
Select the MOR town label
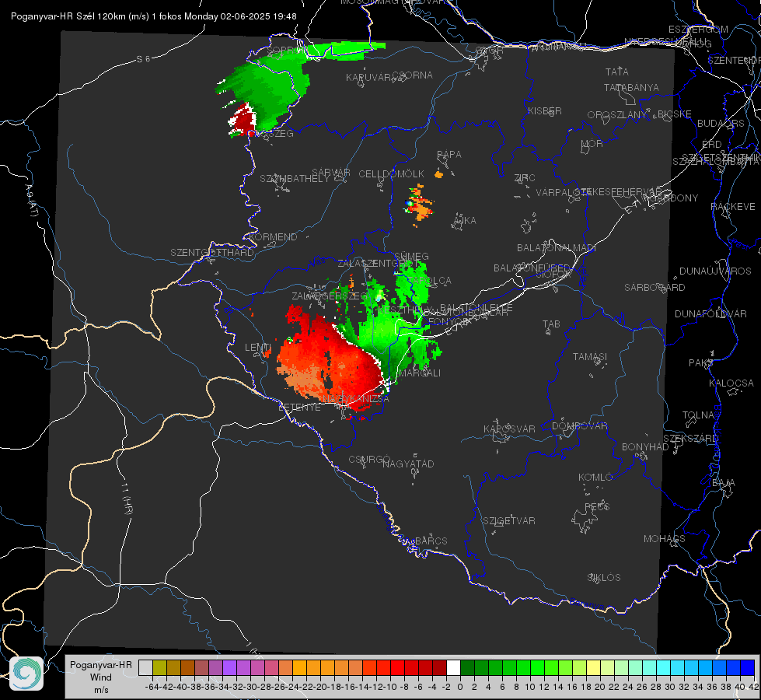pos(592,144)
